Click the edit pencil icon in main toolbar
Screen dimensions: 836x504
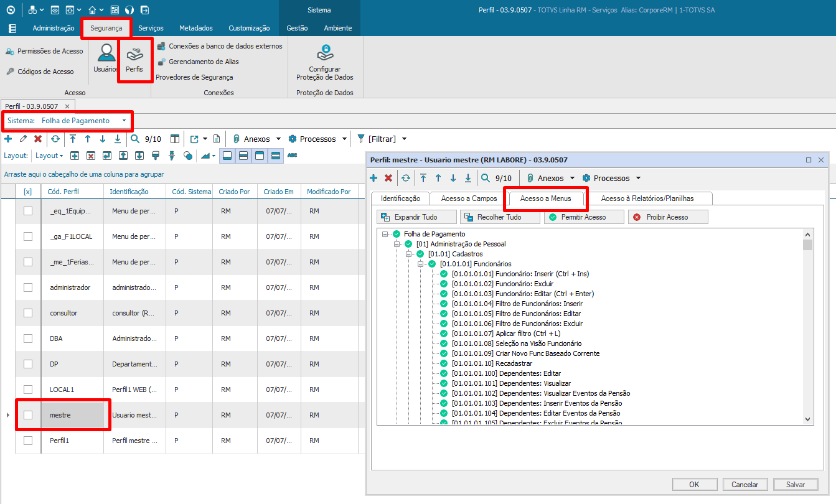pos(23,139)
